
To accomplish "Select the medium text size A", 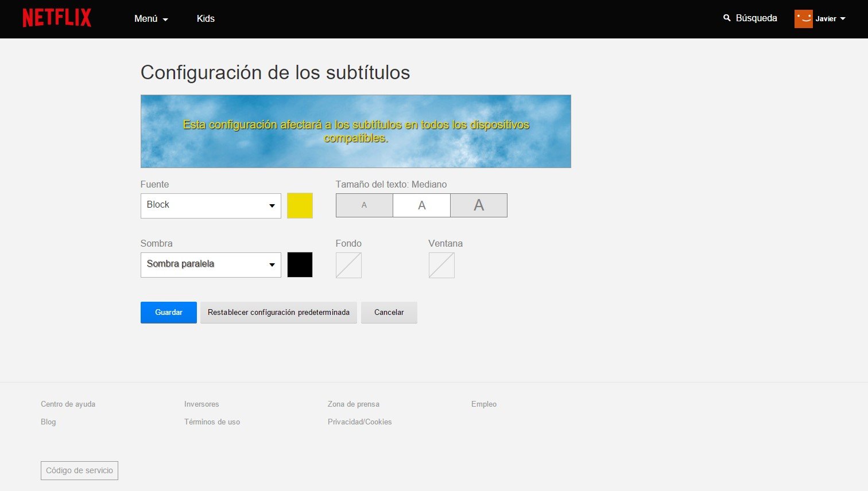I will click(x=421, y=205).
